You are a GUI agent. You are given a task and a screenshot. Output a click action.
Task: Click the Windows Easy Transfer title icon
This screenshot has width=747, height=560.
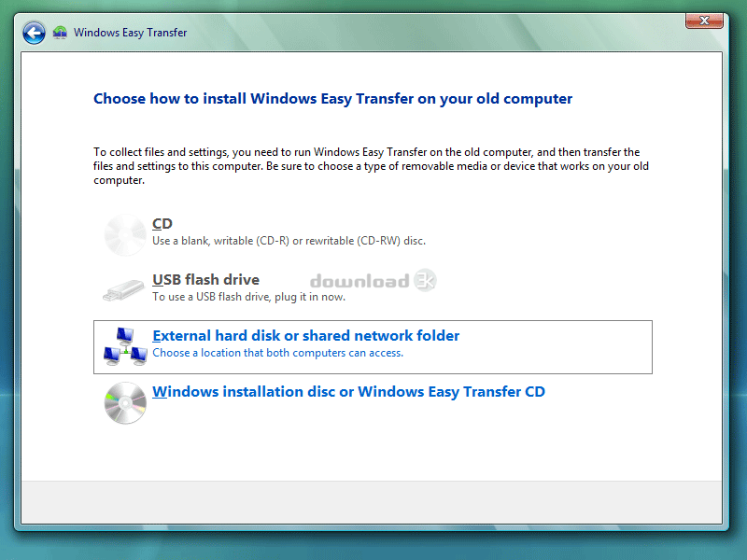tap(60, 33)
